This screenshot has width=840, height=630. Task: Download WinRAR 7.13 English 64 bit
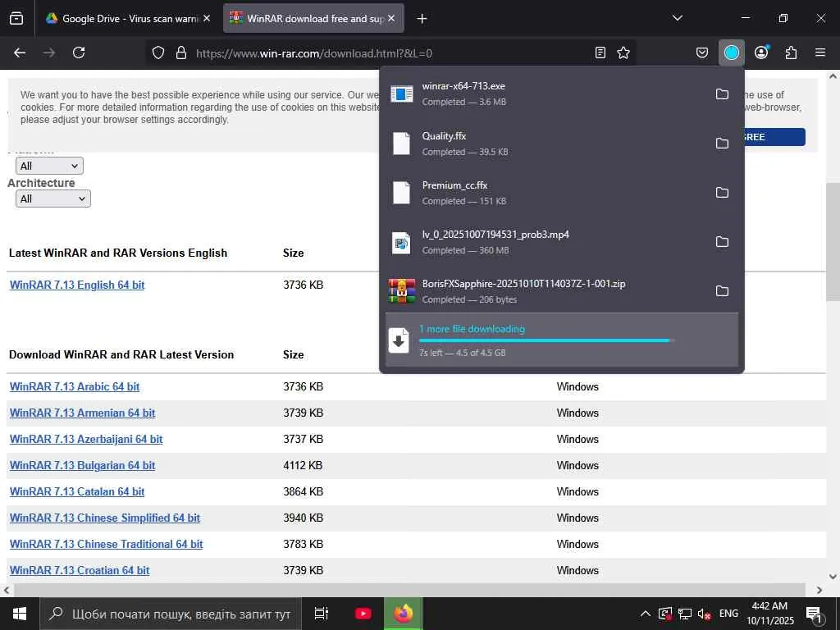point(77,285)
